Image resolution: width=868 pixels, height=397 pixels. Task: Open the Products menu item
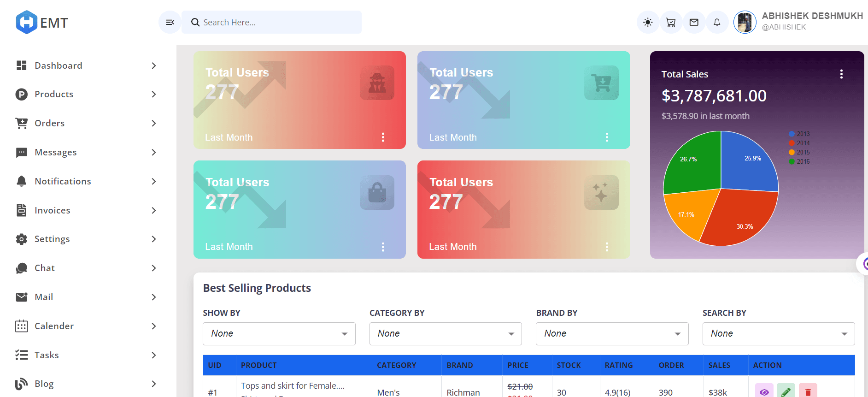click(87, 94)
